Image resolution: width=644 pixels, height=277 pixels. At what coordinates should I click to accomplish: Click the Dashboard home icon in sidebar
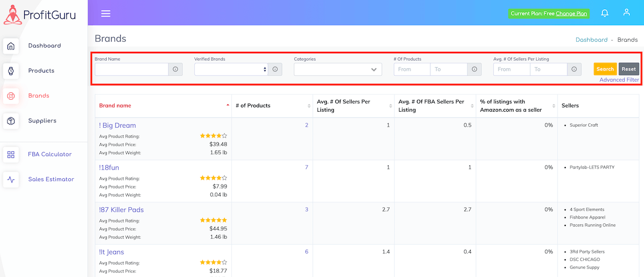11,46
